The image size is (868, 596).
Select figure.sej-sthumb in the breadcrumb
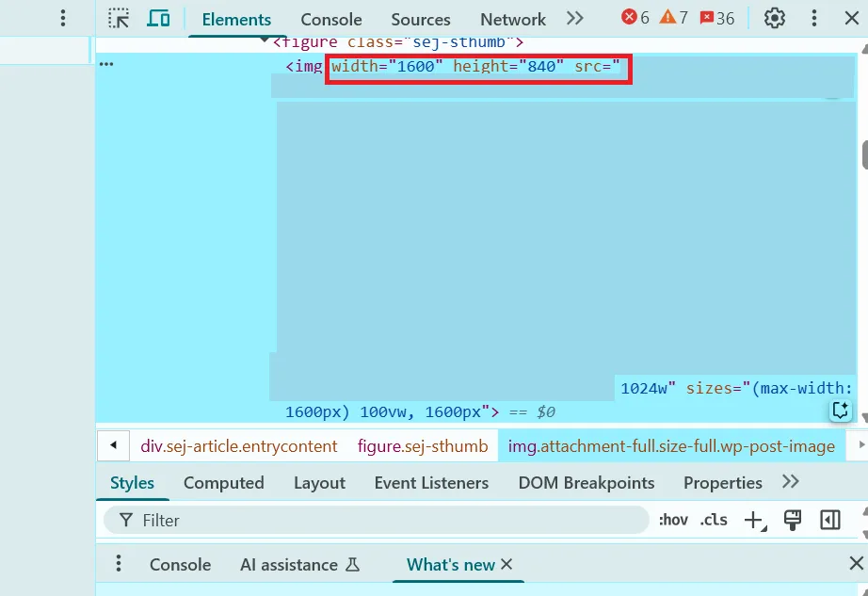423,446
